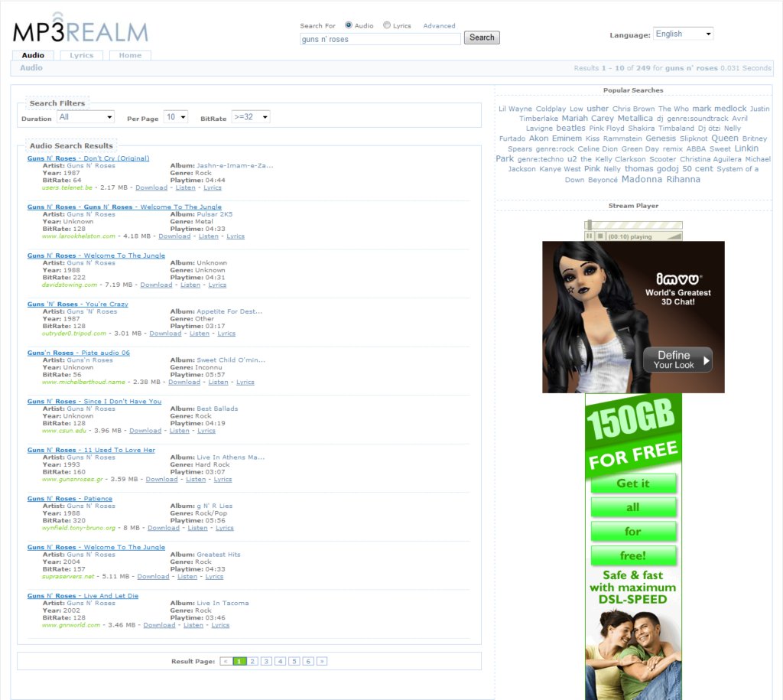Go to result page 5

tap(294, 662)
